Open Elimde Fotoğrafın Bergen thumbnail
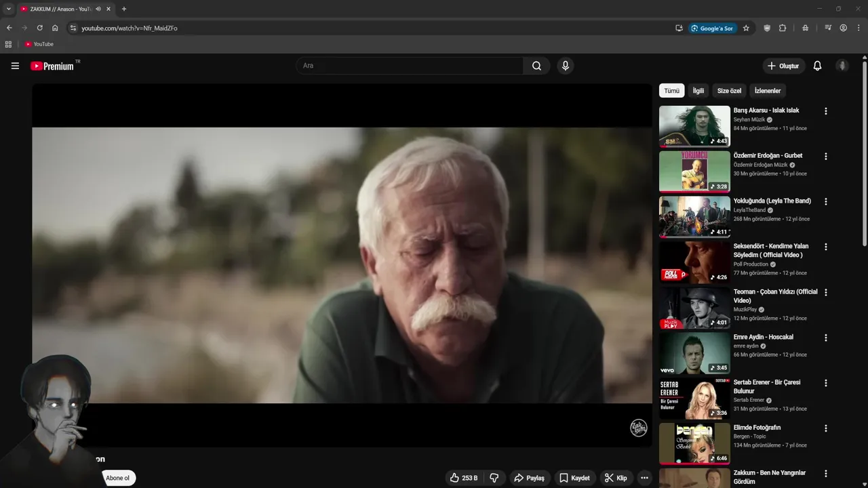The width and height of the screenshot is (868, 488). pos(694,443)
